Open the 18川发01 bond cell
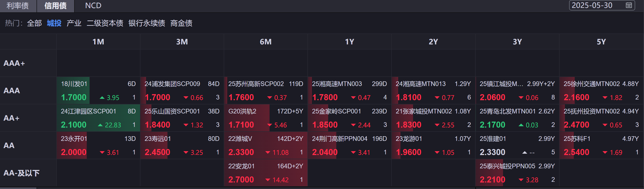 (98, 90)
